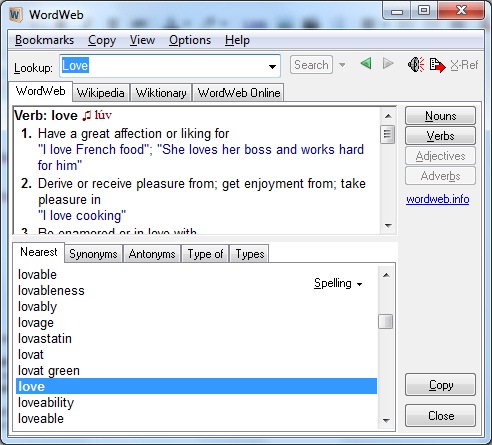Screen dimensions: 492x445
Task: Open the View menu
Action: tap(142, 40)
